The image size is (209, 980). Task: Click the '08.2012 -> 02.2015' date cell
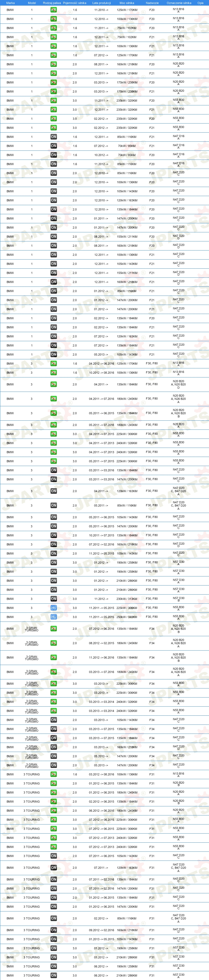102,643
